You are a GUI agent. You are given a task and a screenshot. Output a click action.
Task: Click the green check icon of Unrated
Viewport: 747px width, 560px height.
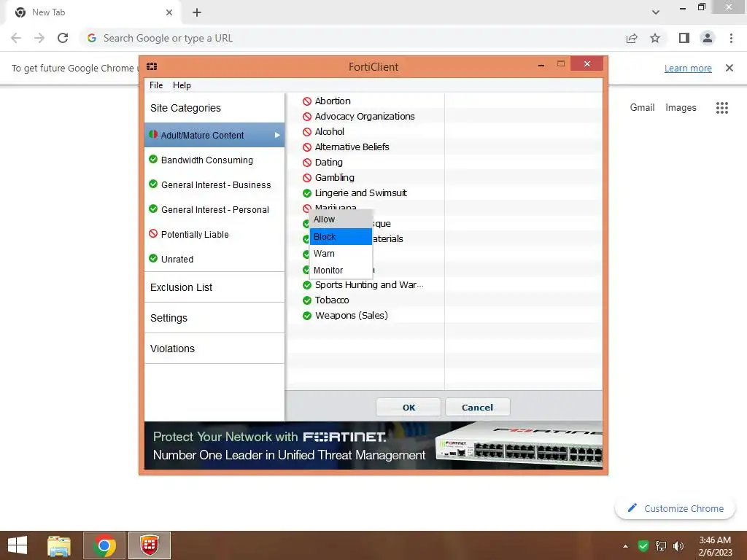153,258
